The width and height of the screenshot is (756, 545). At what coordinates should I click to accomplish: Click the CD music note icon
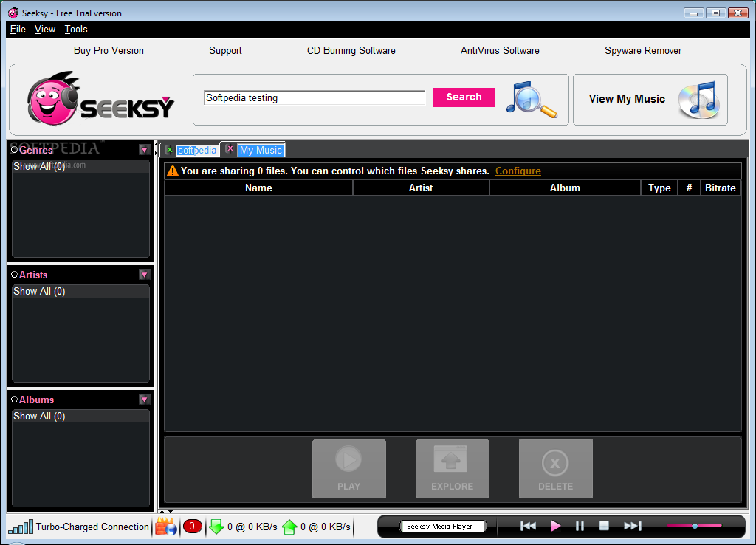[698, 100]
